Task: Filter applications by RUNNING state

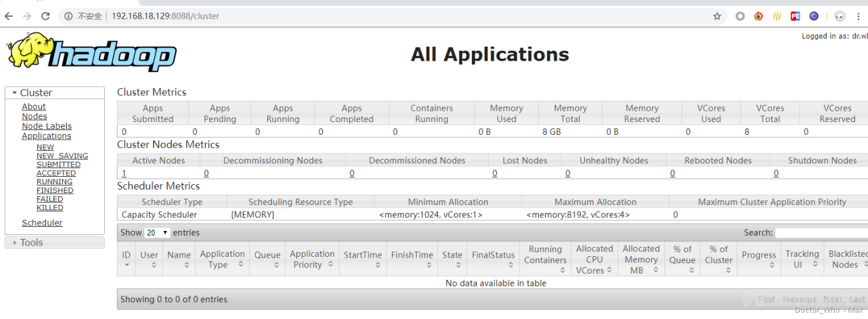Action: tap(54, 182)
